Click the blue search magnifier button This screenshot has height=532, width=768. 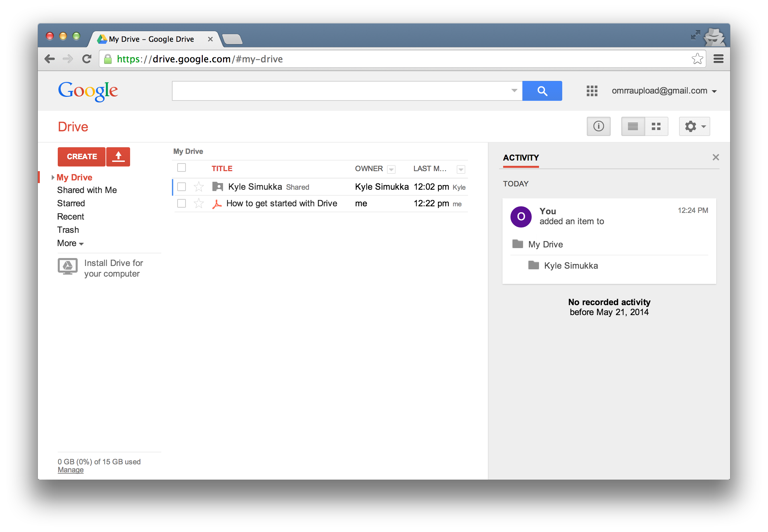[542, 91]
